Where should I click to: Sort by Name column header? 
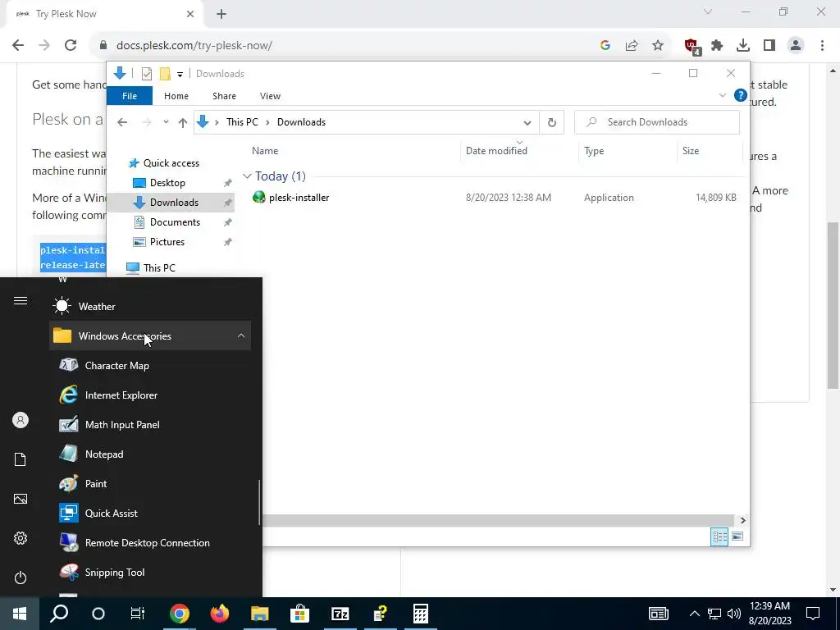click(x=355, y=151)
